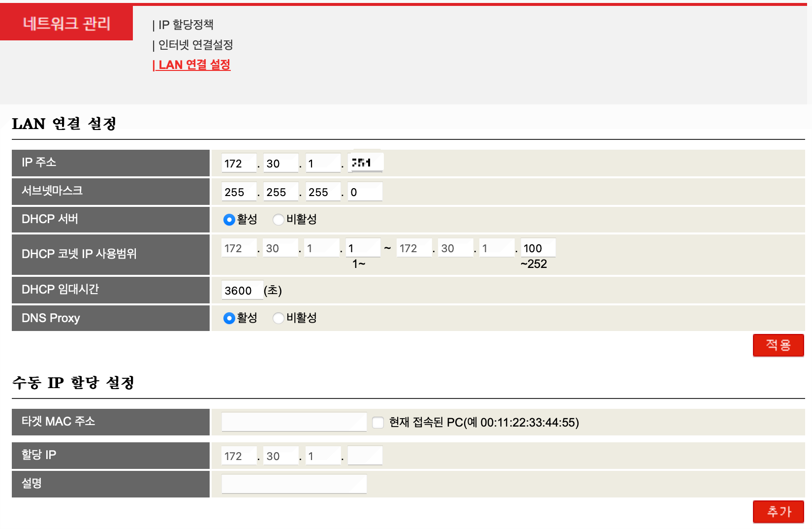Image resolution: width=812 pixels, height=529 pixels.
Task: Click the first IP 주소 octet field
Action: [239, 163]
